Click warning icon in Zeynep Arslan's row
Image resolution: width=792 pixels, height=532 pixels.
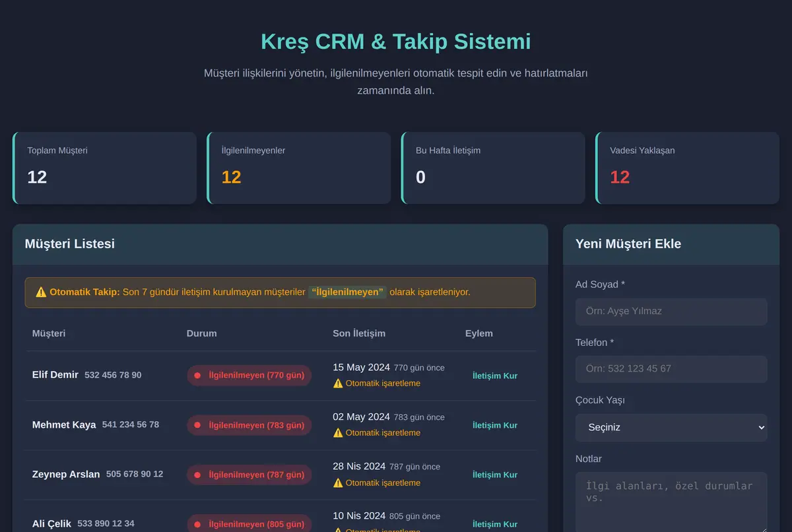pyautogui.click(x=338, y=482)
